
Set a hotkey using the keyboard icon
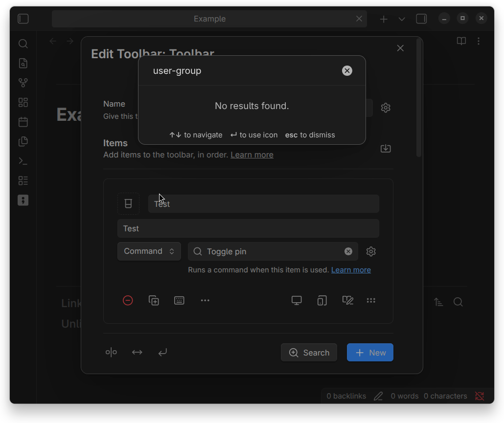pyautogui.click(x=179, y=301)
